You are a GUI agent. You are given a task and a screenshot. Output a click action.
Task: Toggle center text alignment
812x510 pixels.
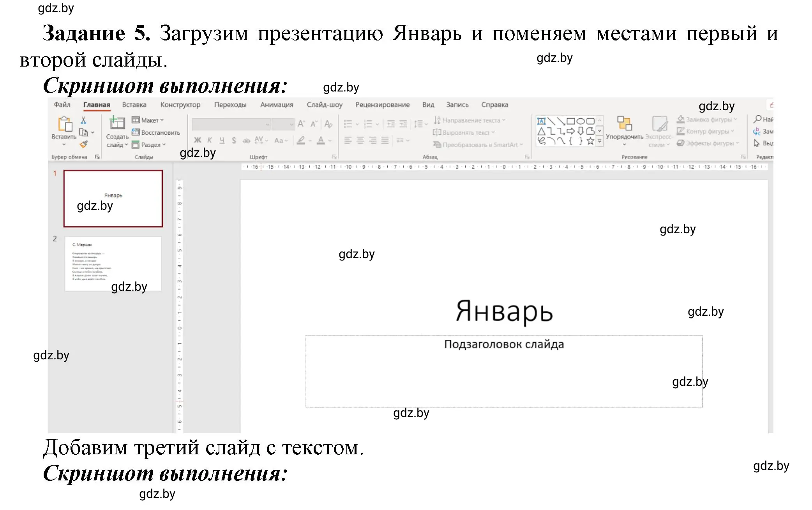click(x=360, y=140)
